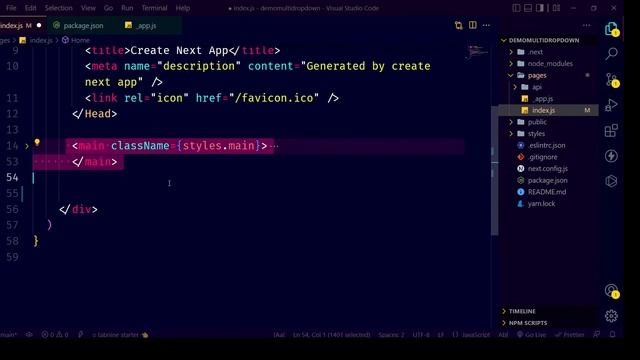Open the Manage gear settings icon
The image size is (640, 360).
point(611,316)
